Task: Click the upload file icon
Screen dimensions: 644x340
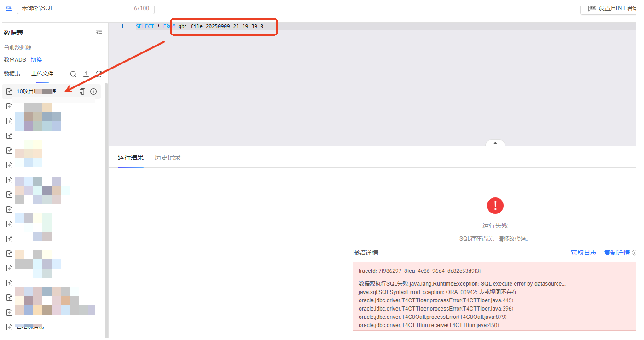Action: (x=86, y=74)
